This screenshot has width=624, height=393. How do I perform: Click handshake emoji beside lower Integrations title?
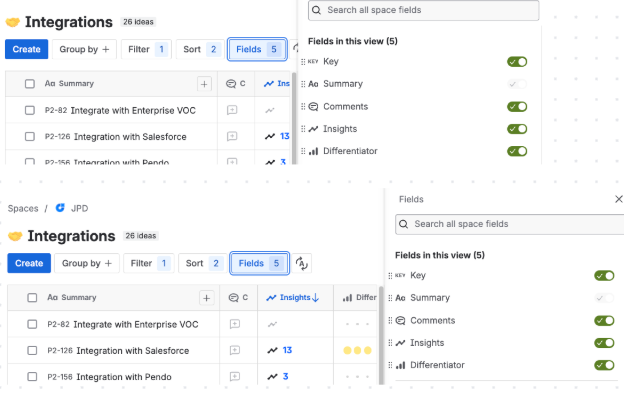pos(15,236)
